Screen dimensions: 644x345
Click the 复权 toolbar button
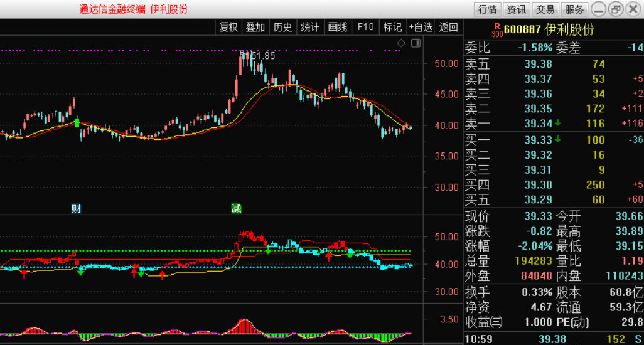228,27
